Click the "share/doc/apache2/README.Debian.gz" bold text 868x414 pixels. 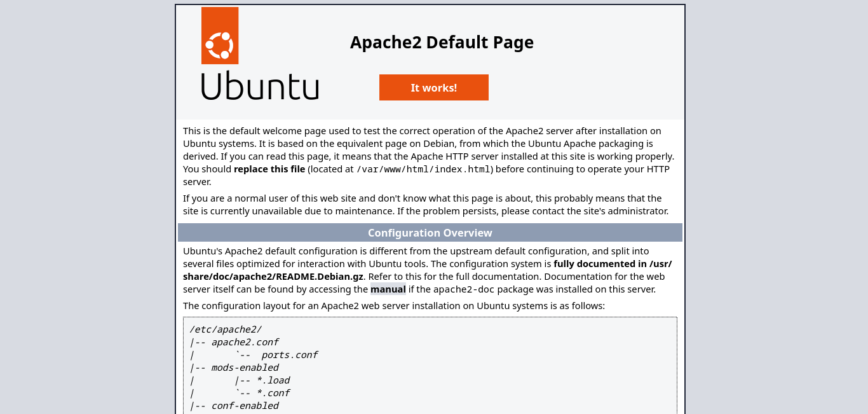pyautogui.click(x=273, y=277)
